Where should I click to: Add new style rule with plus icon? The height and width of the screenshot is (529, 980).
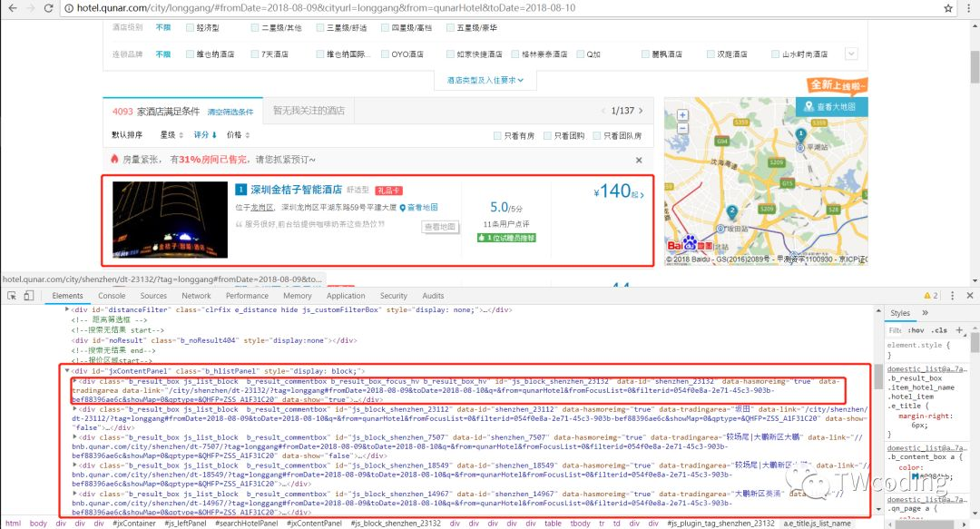(x=959, y=330)
